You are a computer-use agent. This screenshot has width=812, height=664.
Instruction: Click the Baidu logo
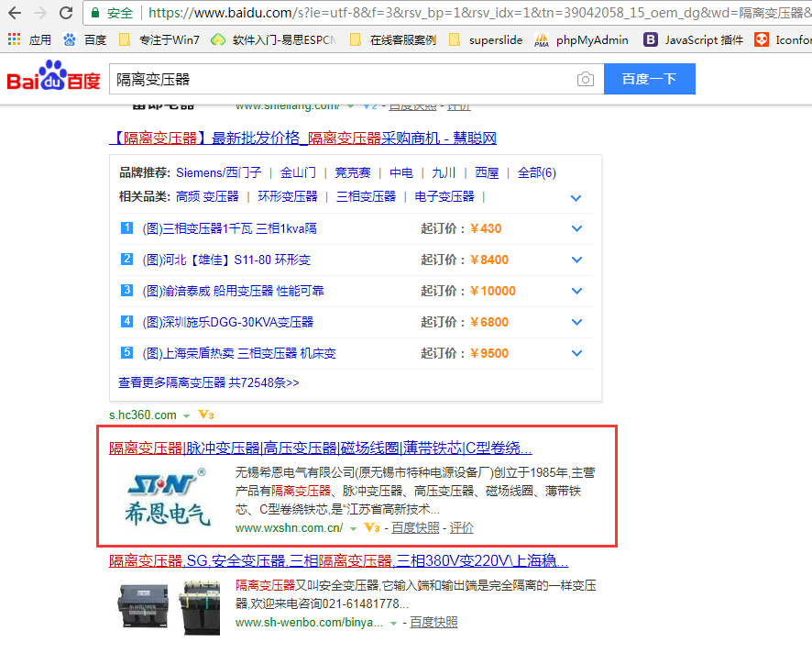53,76
